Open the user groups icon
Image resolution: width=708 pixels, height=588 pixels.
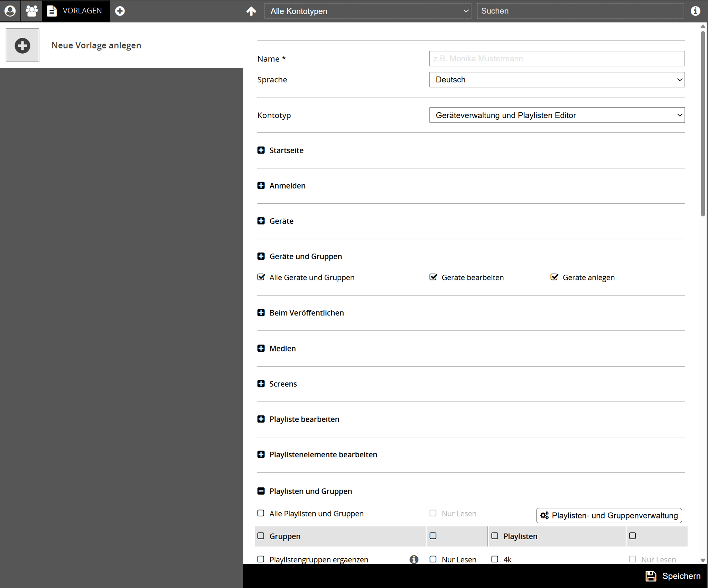(31, 11)
